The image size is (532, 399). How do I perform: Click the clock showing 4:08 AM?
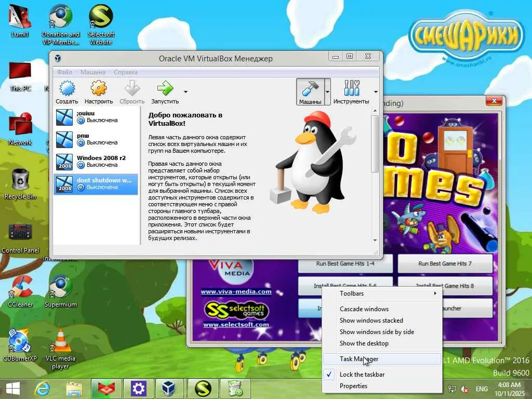click(509, 389)
